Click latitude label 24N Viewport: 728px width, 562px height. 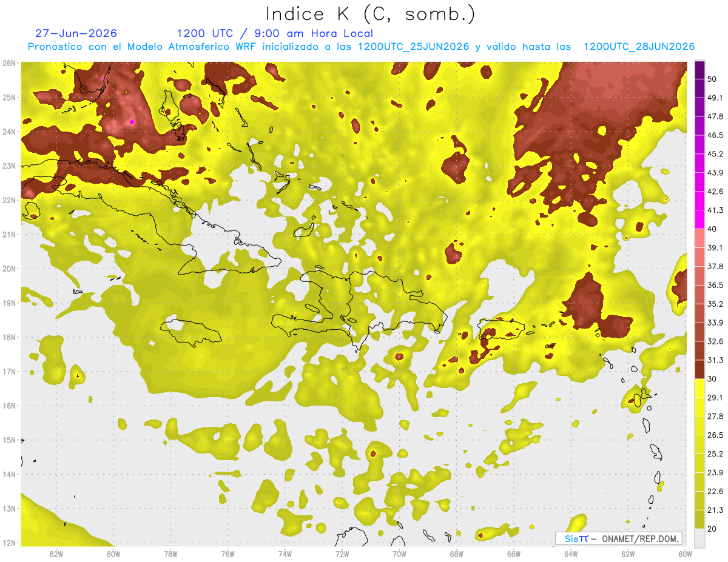(x=8, y=132)
